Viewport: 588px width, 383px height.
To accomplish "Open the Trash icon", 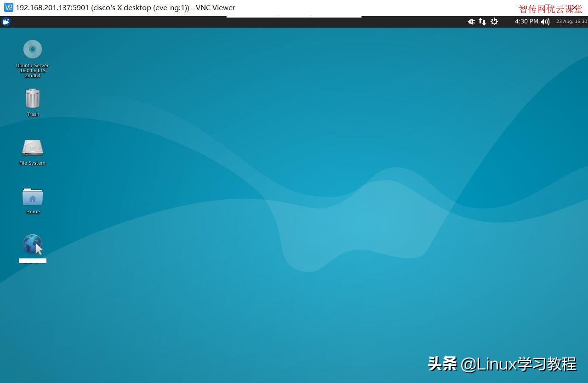I will pyautogui.click(x=32, y=98).
